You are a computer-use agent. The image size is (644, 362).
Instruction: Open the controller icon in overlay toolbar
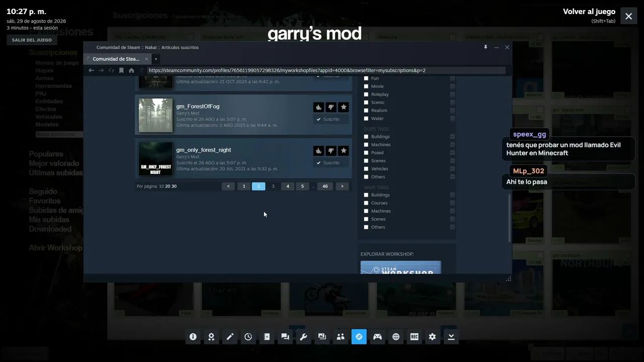pos(377,337)
